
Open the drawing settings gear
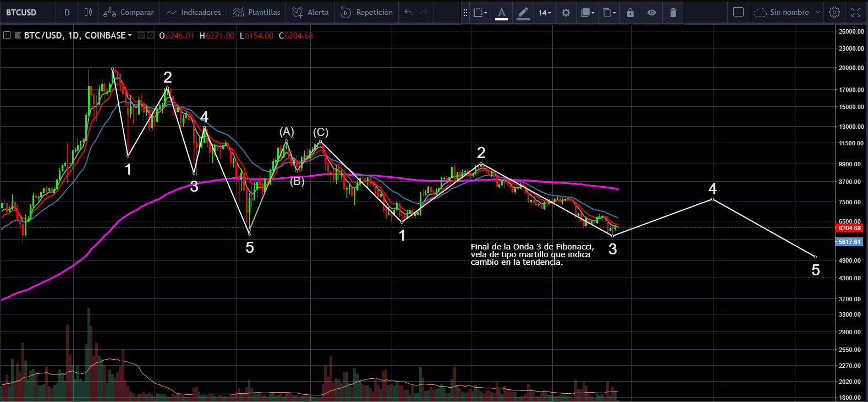[566, 12]
